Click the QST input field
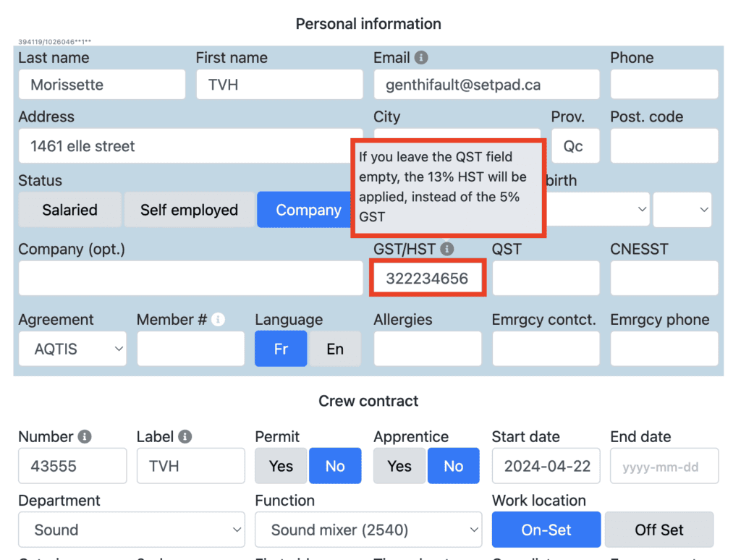Viewport: 741px width, 560px height. (x=546, y=279)
